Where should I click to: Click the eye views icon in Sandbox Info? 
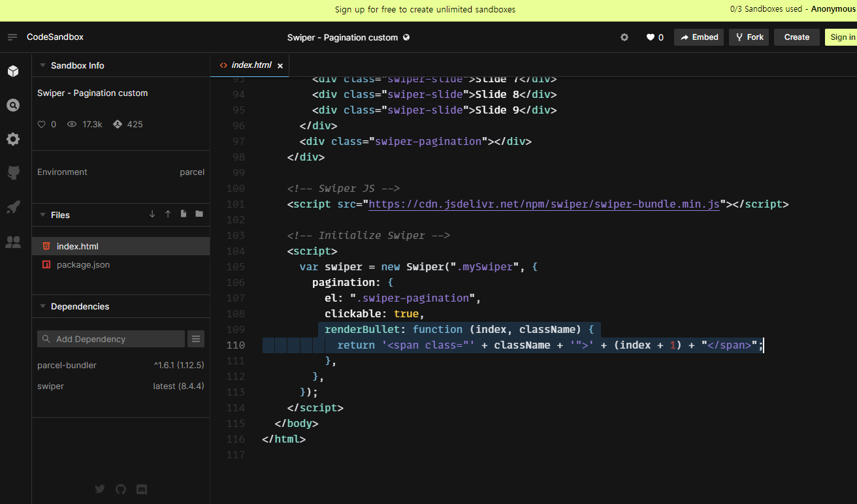(72, 124)
